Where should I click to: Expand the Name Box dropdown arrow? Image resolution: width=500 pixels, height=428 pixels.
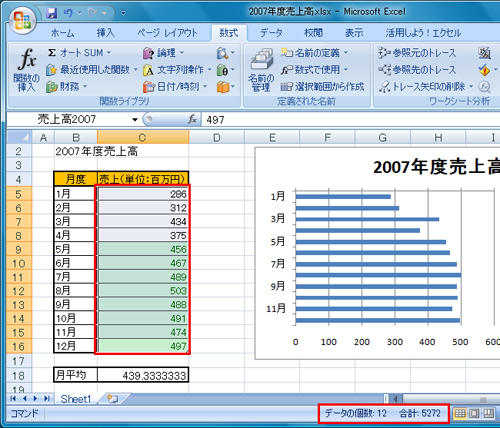tap(135, 120)
